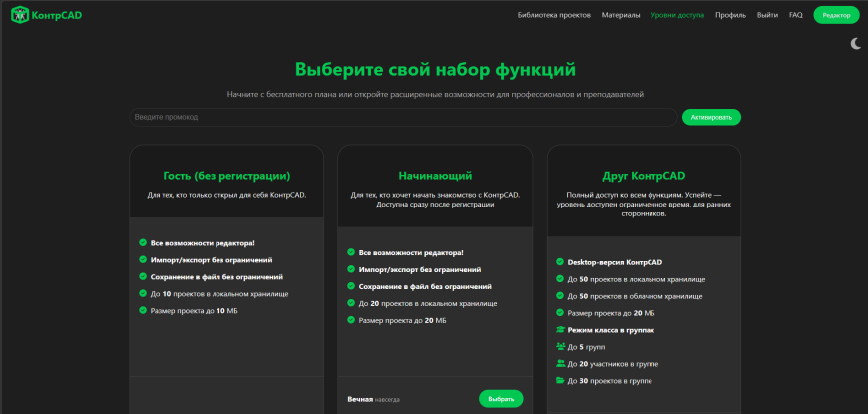
Task: Click checkmark beside До 50 проектов в локальном хранилище
Action: click(x=560, y=279)
